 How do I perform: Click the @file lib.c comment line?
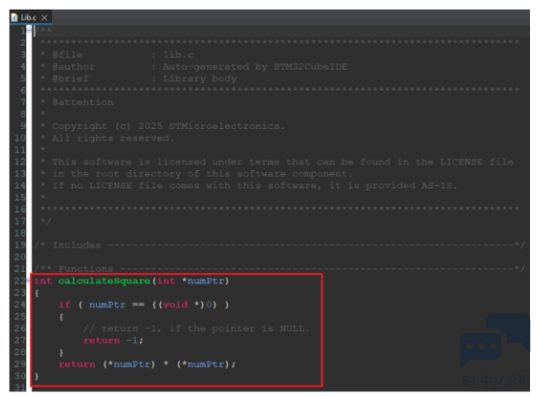point(117,55)
